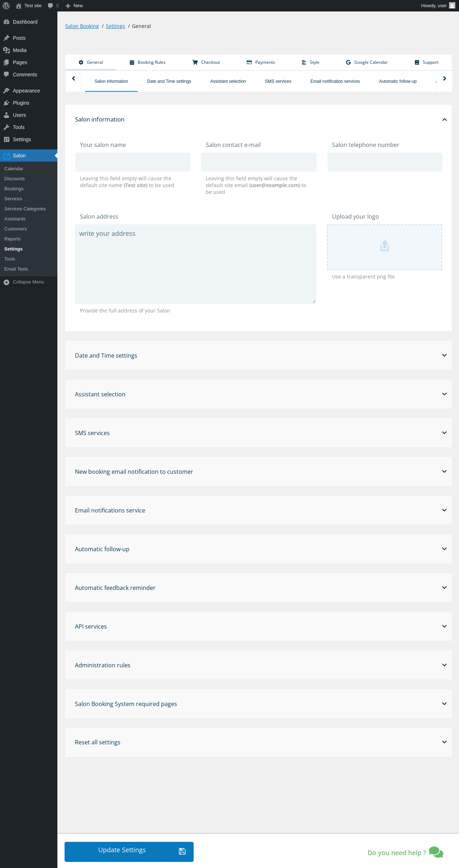The height and width of the screenshot is (868, 459).
Task: Click the Update Settings button
Action: coord(129,852)
